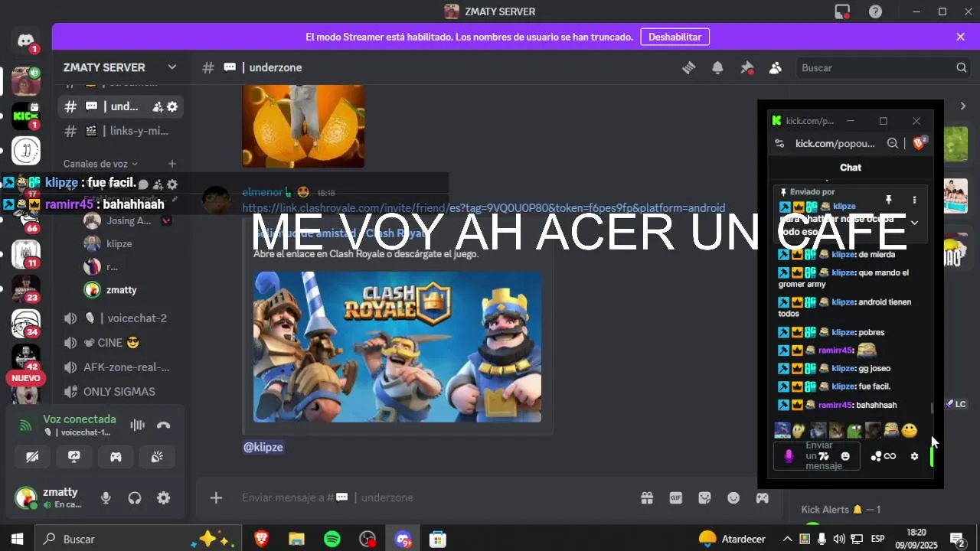The image size is (980, 551).
Task: Expand the ZMATY SERVER dropdown menu
Action: pyautogui.click(x=171, y=67)
